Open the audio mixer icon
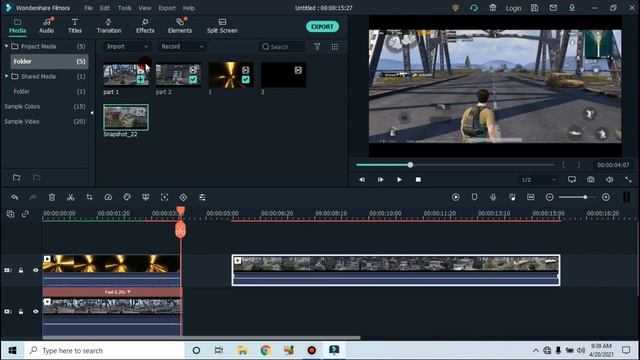Image resolution: width=640 pixels, height=360 pixels. point(512,198)
